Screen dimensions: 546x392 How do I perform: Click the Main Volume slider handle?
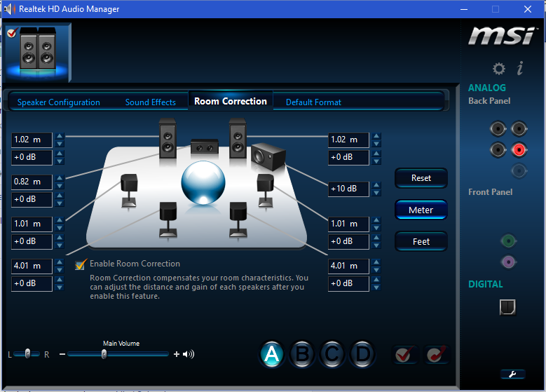[x=104, y=354]
